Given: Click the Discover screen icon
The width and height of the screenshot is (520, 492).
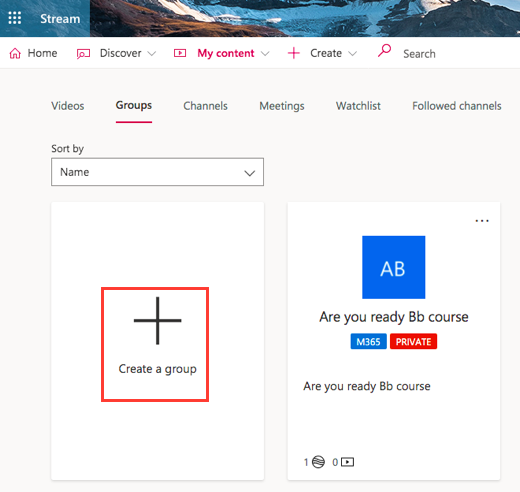Looking at the screenshot, I should coord(83,54).
